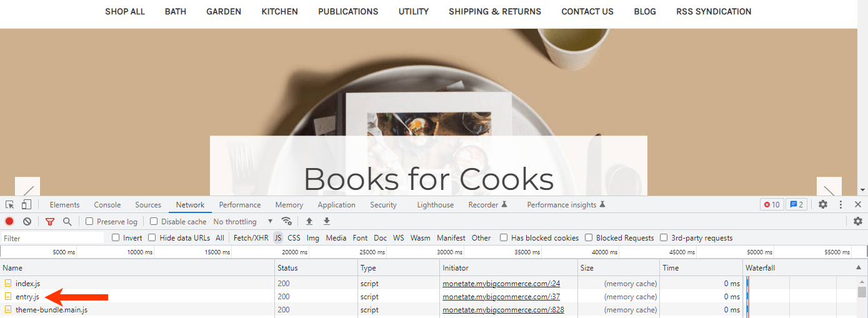
Task: Click the theme-bundle.main.js file icon
Action: pyautogui.click(x=8, y=310)
